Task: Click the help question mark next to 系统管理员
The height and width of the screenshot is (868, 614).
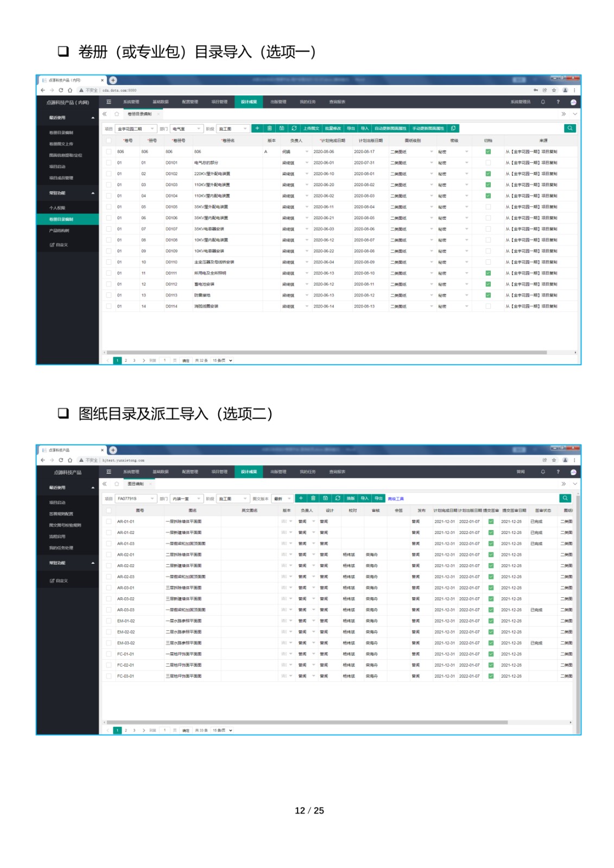Action: click(x=558, y=102)
